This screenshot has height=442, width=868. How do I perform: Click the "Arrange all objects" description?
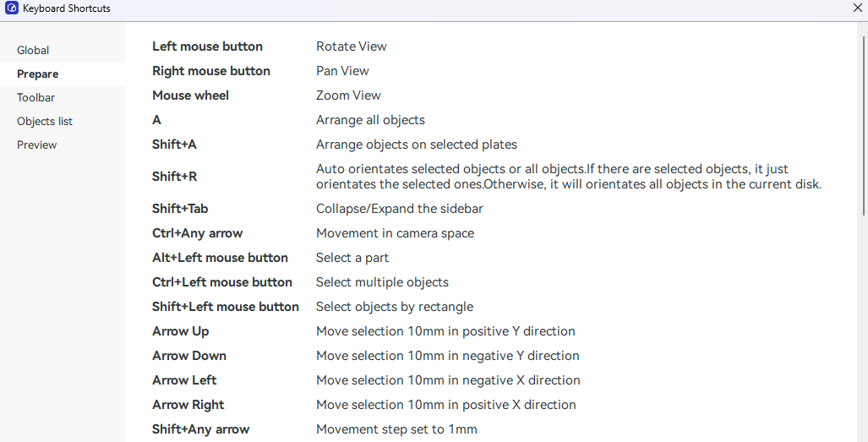[x=370, y=120]
